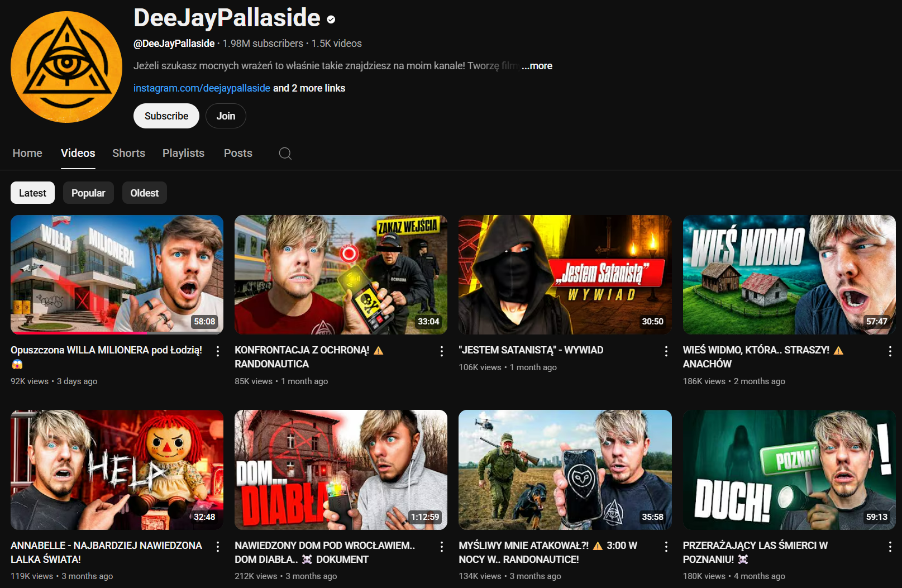
Task: Open options for NAWIEDZONY DOM POD WROCŁAWIEM video
Action: pos(442,547)
